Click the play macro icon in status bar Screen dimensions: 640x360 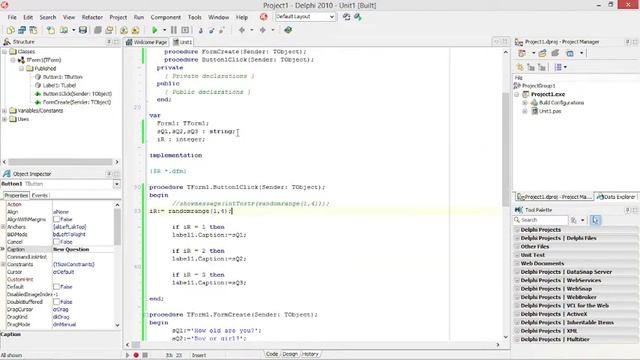[127, 355]
